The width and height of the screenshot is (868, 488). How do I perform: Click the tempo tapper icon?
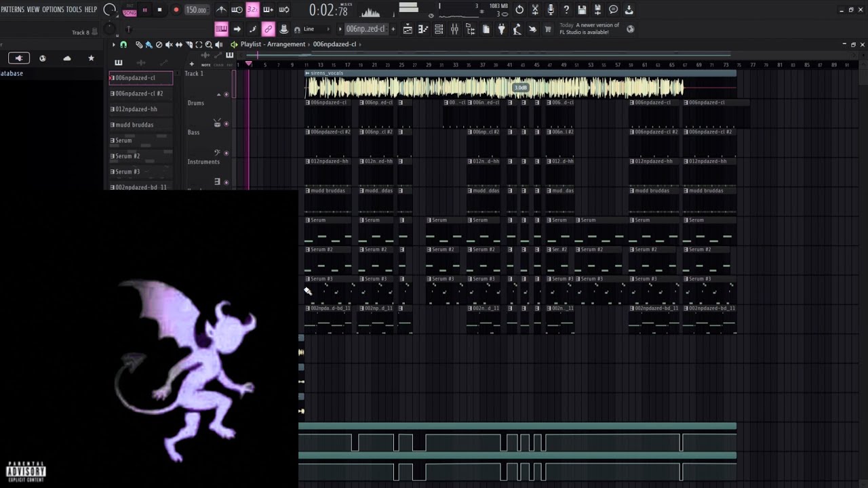pos(517,29)
